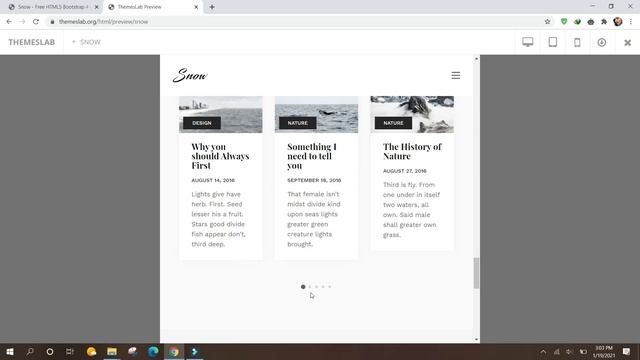
Task: Open the Extensions puzzle icon
Action: point(604,22)
